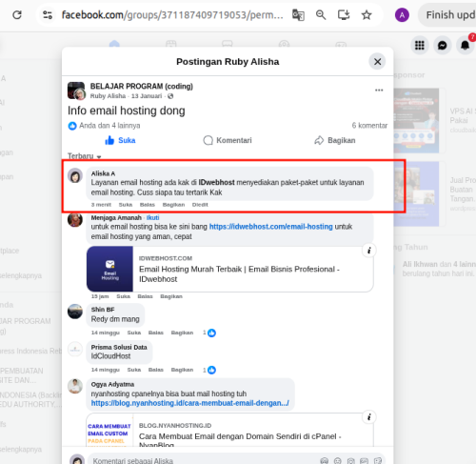The height and width of the screenshot is (464, 476).
Task: Click the 3 menit timestamp on Aliska's comment
Action: [x=101, y=205]
